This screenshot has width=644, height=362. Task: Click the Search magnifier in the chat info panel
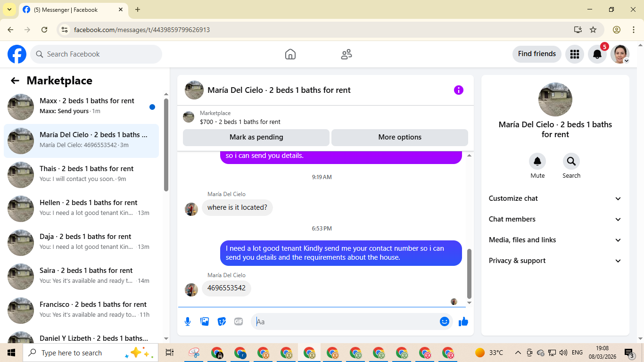click(x=571, y=161)
